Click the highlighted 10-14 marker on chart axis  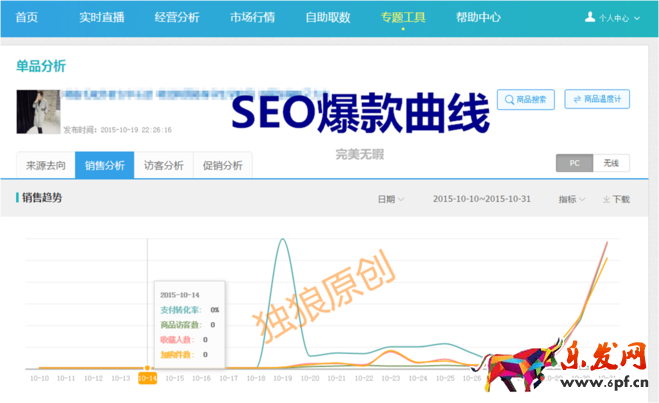[x=147, y=378]
